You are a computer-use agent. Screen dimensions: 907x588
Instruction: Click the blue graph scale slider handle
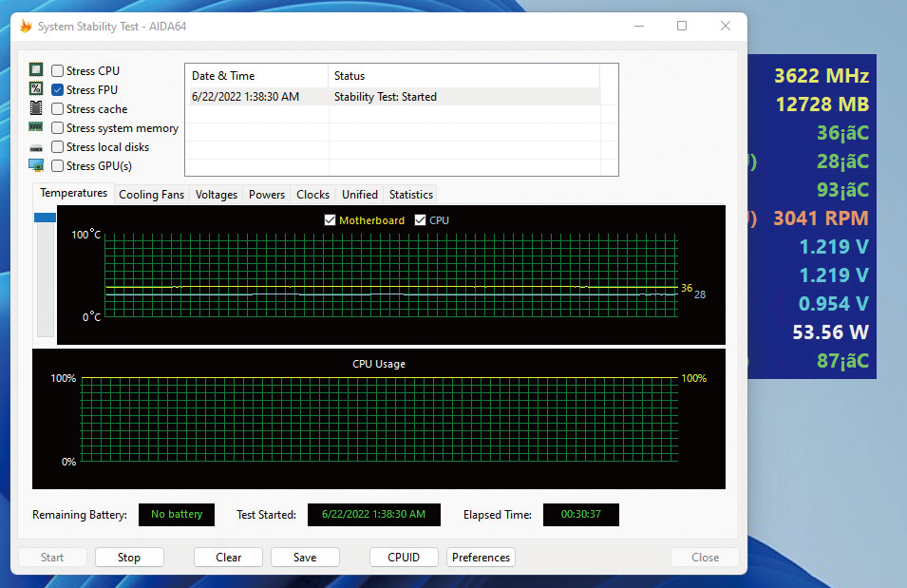coord(46,218)
